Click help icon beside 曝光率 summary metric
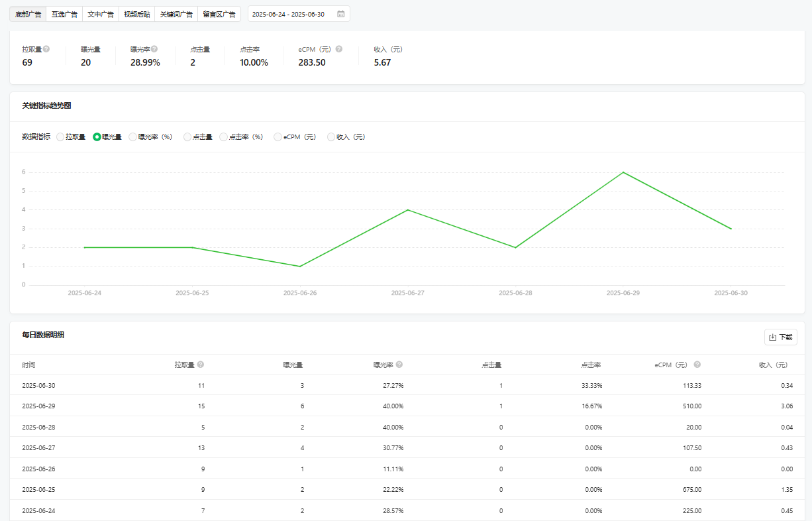This screenshot has width=812, height=521. 154,49
